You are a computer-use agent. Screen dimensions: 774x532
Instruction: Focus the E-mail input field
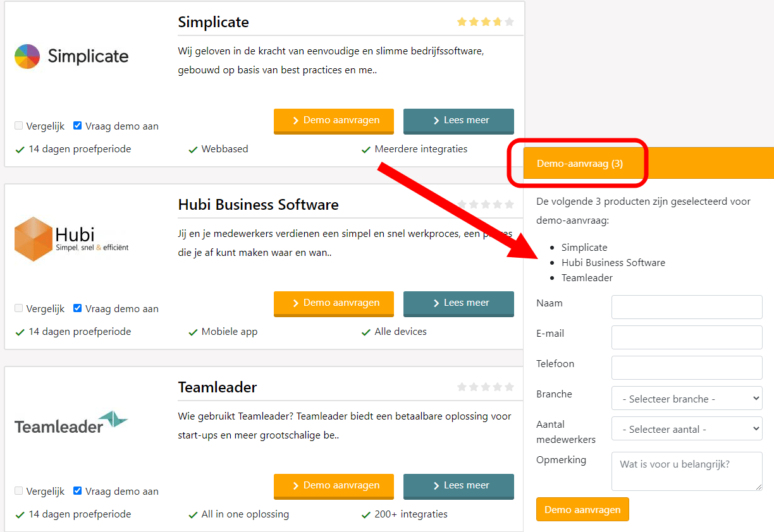[687, 337]
